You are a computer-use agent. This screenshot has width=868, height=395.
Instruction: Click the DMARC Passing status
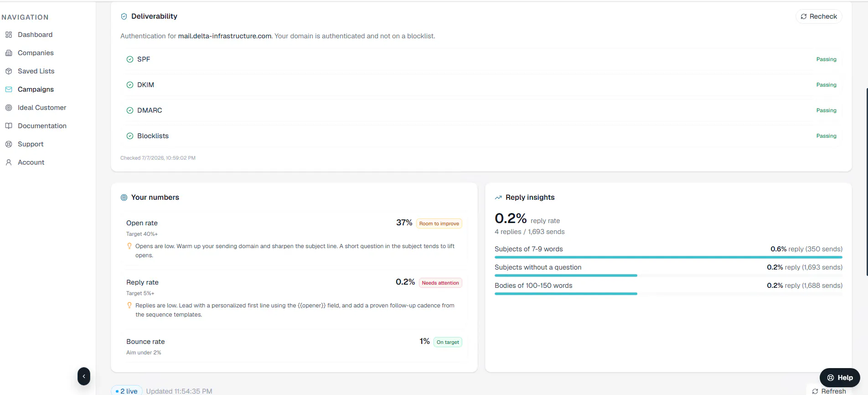(x=826, y=110)
